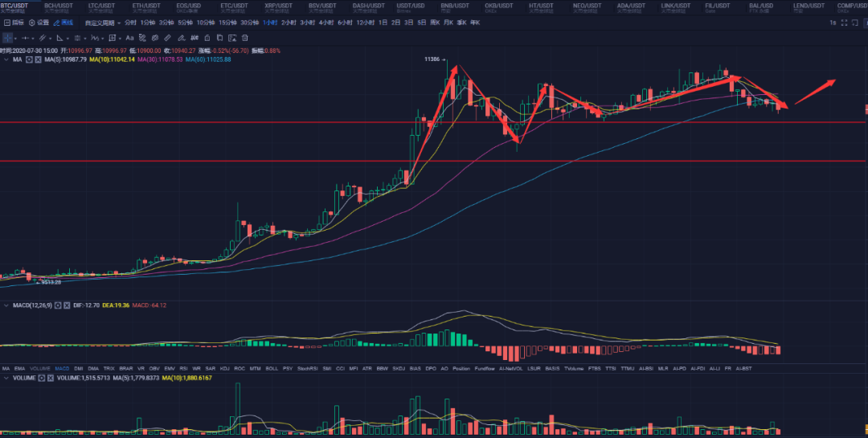This screenshot has width=868, height=438.
Task: Close the MA indicator overlay
Action: (x=37, y=59)
